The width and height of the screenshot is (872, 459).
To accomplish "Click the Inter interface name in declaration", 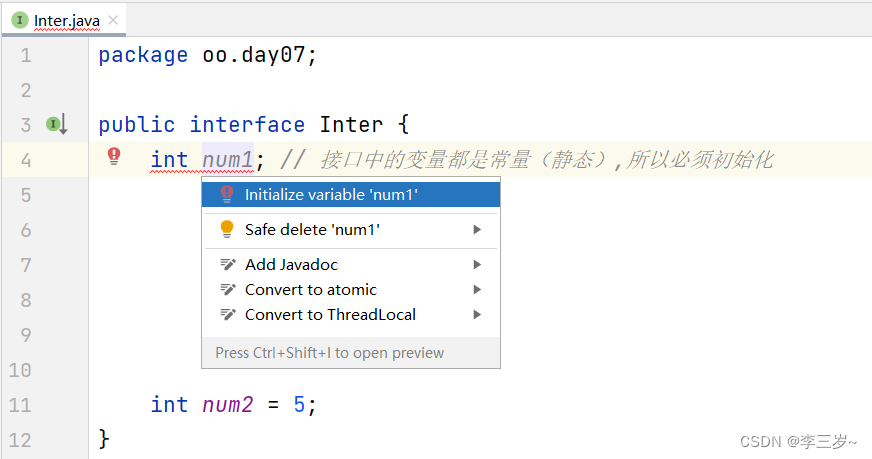I will coord(351,125).
